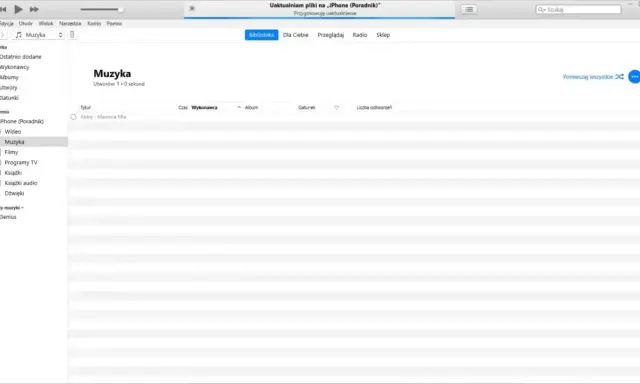The width and height of the screenshot is (640, 384).
Task: Open the Edycja menu
Action: click(x=6, y=24)
